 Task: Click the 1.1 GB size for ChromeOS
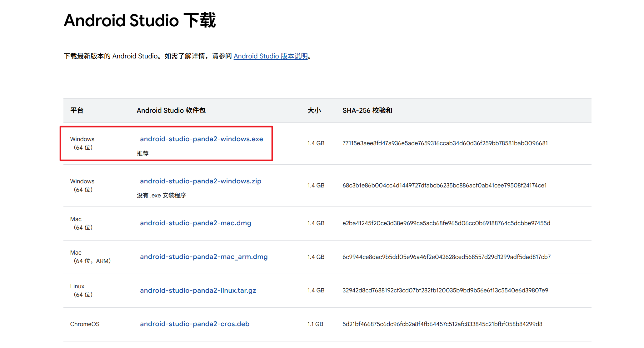315,324
